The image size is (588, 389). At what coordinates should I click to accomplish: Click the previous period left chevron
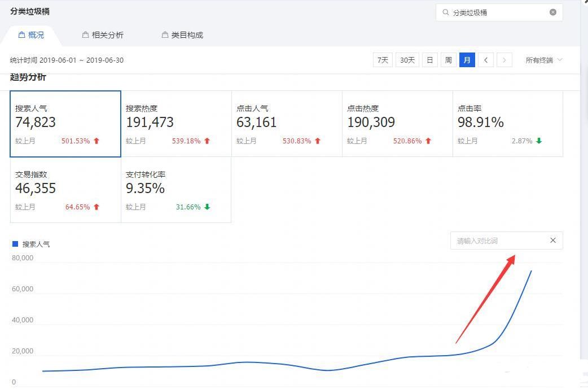(x=486, y=60)
